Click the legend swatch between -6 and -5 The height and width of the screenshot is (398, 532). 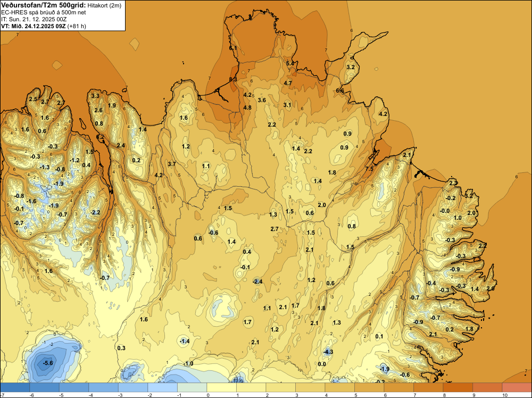point(45,387)
